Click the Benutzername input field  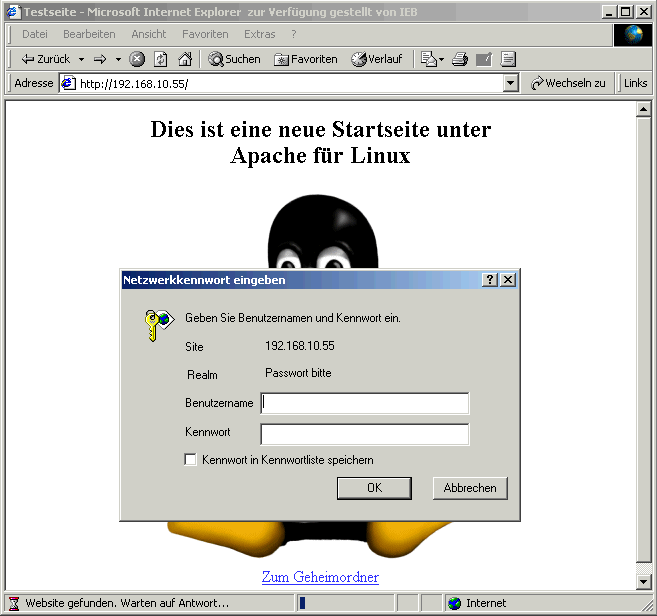click(x=365, y=403)
